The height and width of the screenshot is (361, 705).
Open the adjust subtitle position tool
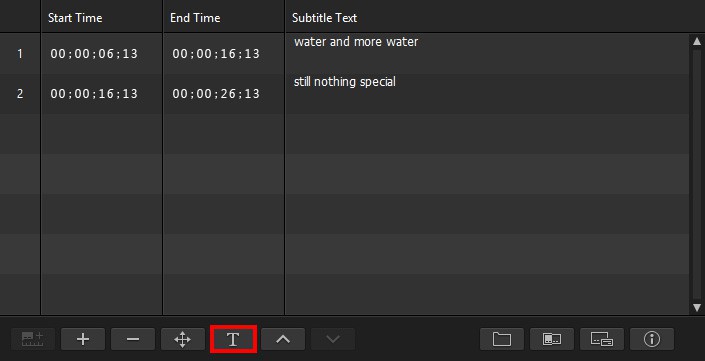coord(183,339)
